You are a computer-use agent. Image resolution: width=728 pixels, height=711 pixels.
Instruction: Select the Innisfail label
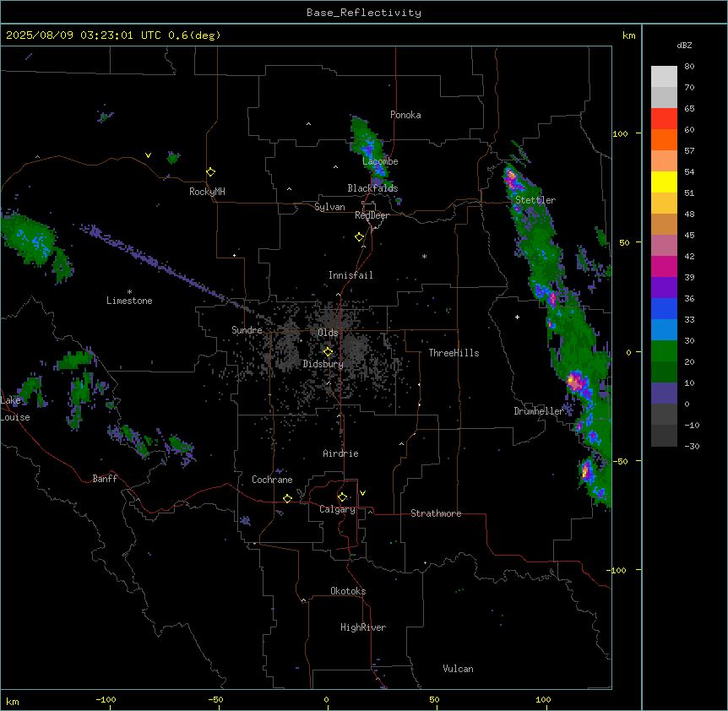pyautogui.click(x=350, y=275)
